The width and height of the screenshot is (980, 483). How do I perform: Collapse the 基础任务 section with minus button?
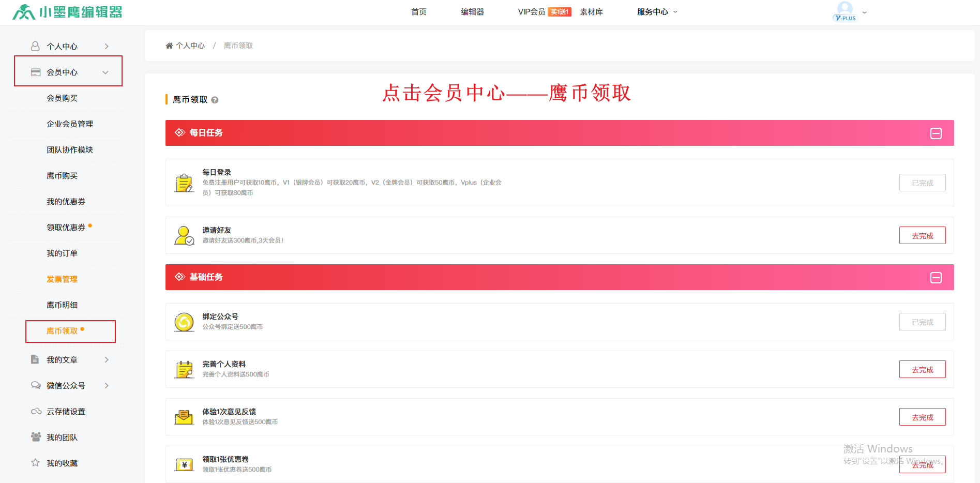pyautogui.click(x=936, y=278)
